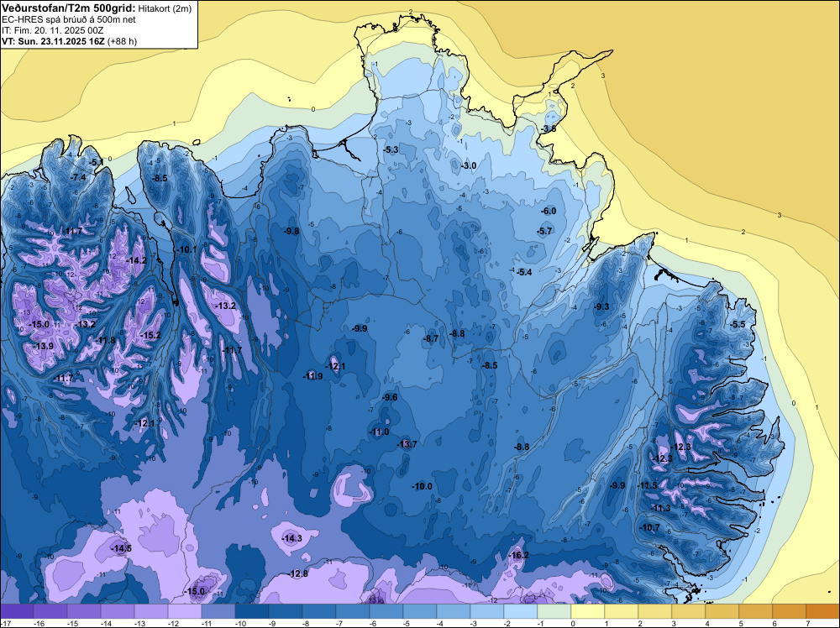Image resolution: width=840 pixels, height=628 pixels.
Task: Click the temperature value -5.4
Action: tap(524, 272)
